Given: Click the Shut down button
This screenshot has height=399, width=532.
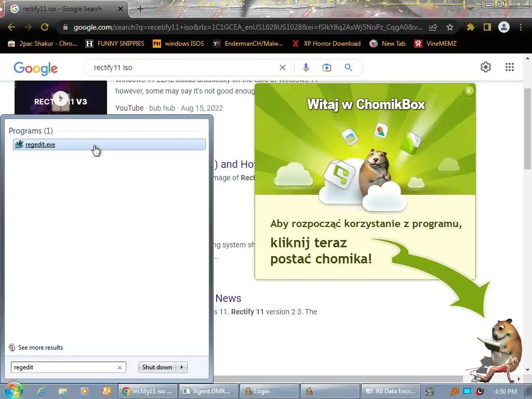Looking at the screenshot, I should pos(157,367).
